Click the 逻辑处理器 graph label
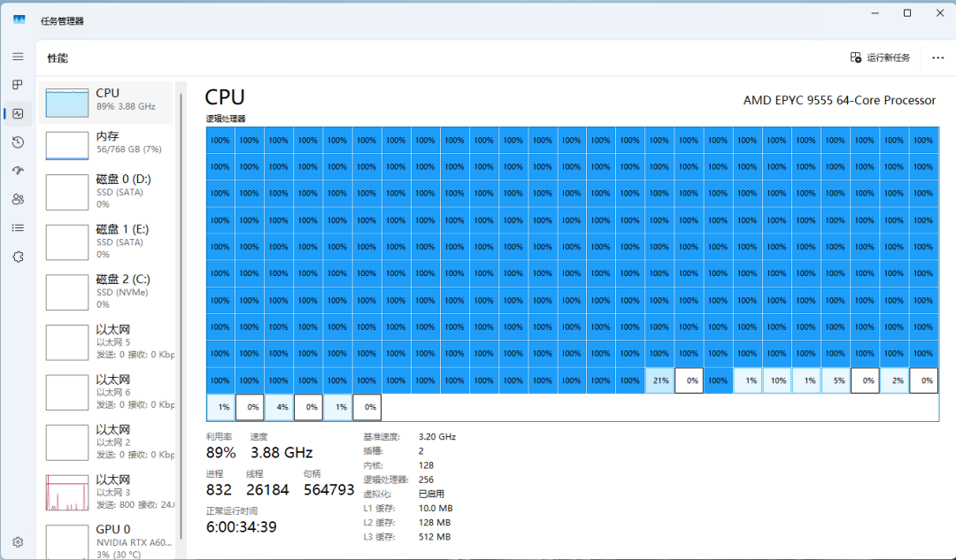The image size is (956, 560). (226, 119)
